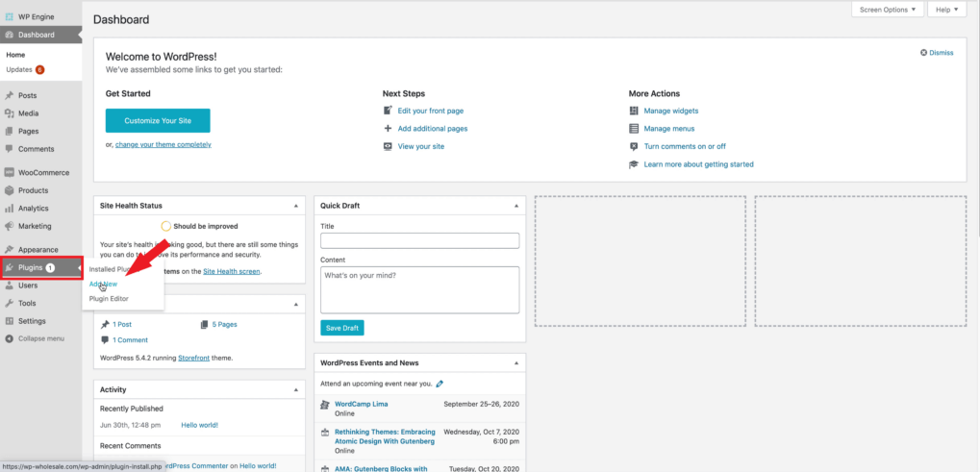The height and width of the screenshot is (472, 980).
Task: Click the Media icon in sidebar
Action: pyautogui.click(x=9, y=113)
